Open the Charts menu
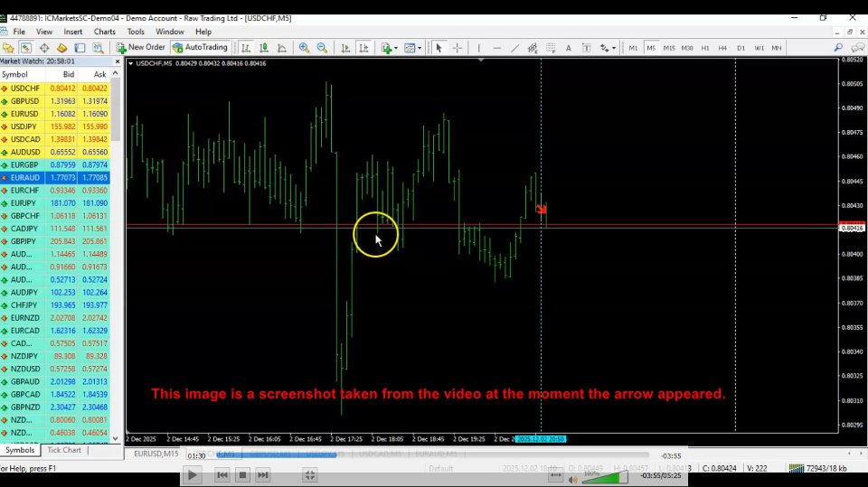The width and height of the screenshot is (868, 487). pos(105,32)
